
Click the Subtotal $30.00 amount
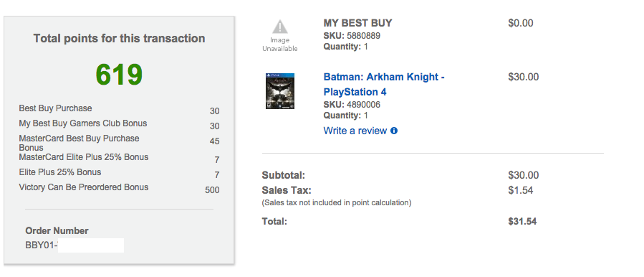523,175
